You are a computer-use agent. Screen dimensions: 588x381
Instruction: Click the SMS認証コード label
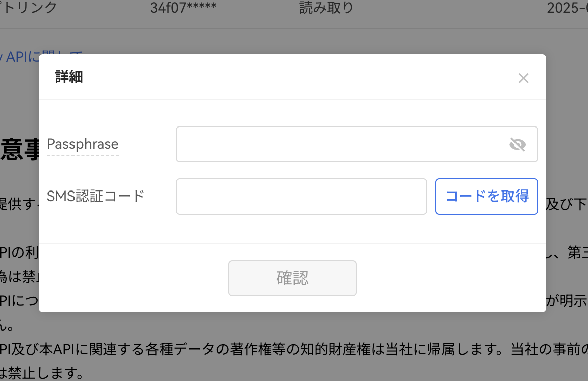pyautogui.click(x=96, y=197)
